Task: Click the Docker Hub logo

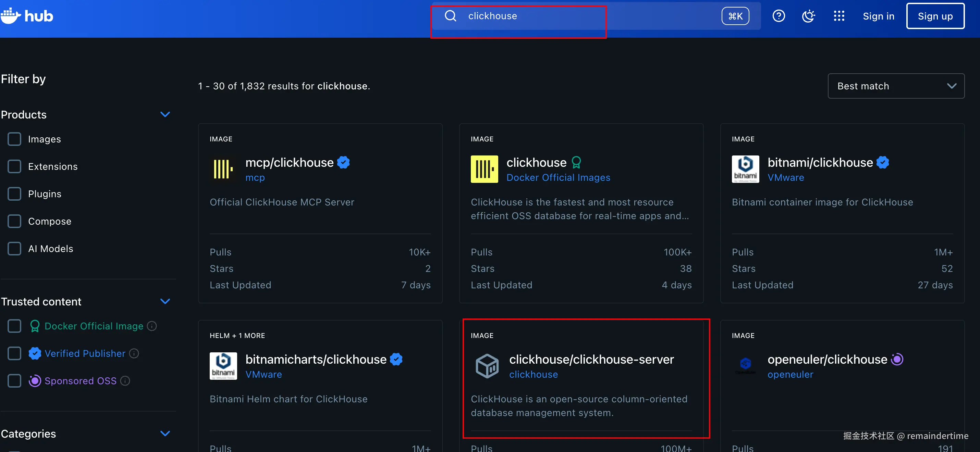Action: click(27, 16)
